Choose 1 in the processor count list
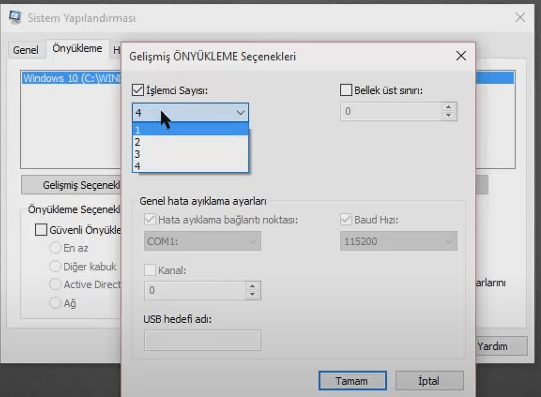 pyautogui.click(x=190, y=130)
